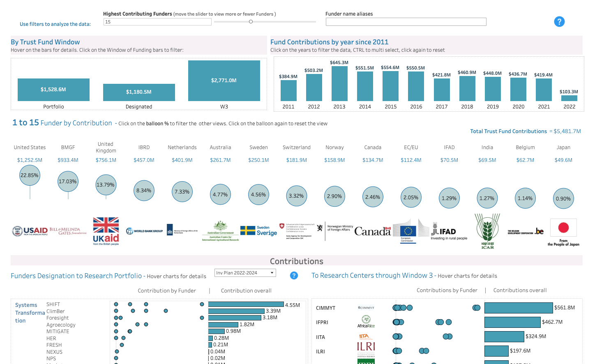Viewport: 611px width, 364px height.
Task: Click the ICAR India logo
Action: coord(487,231)
